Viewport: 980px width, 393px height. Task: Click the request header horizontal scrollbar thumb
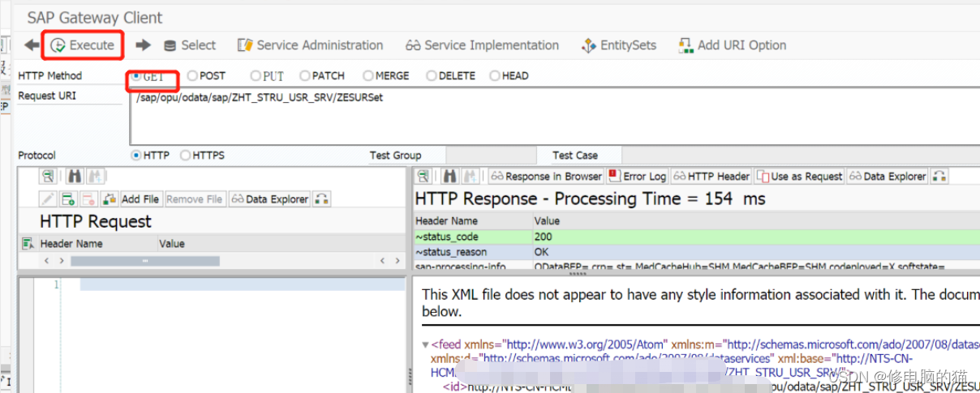146,261
